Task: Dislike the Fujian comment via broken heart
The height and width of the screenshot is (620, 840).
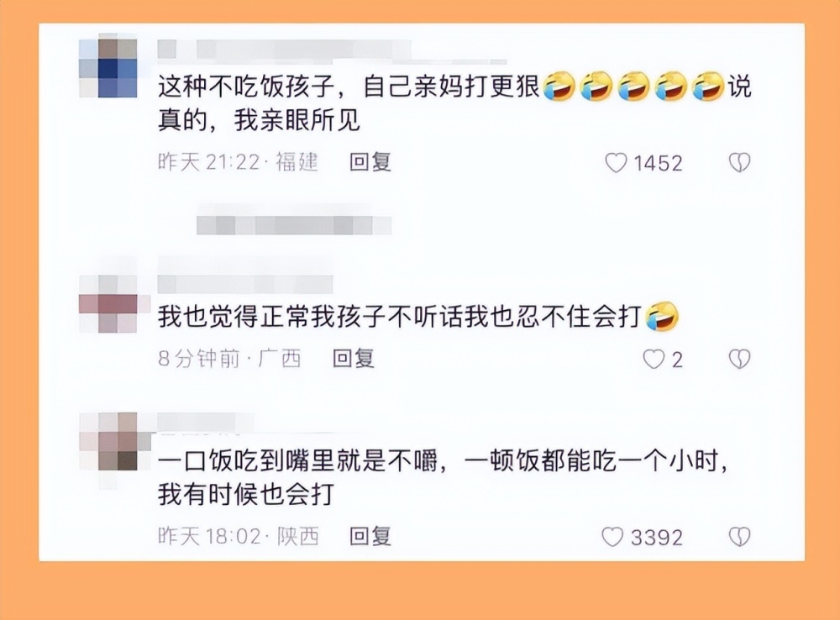Action: (739, 162)
